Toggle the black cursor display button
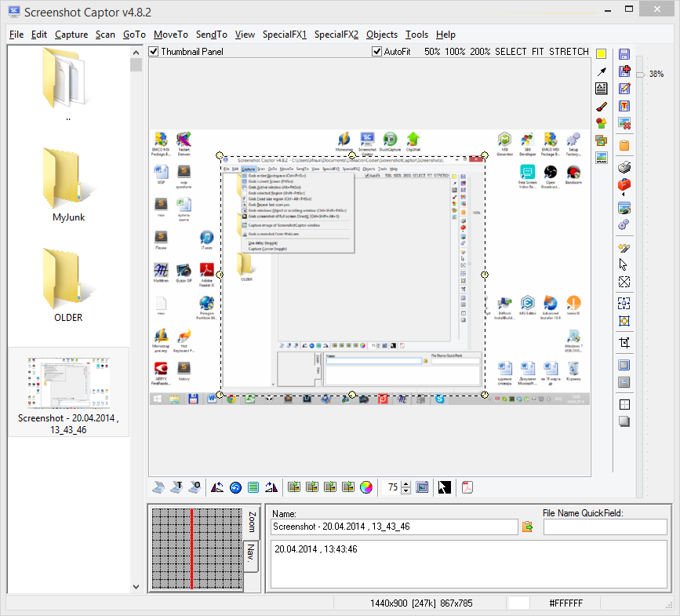The image size is (680, 616). 445,487
